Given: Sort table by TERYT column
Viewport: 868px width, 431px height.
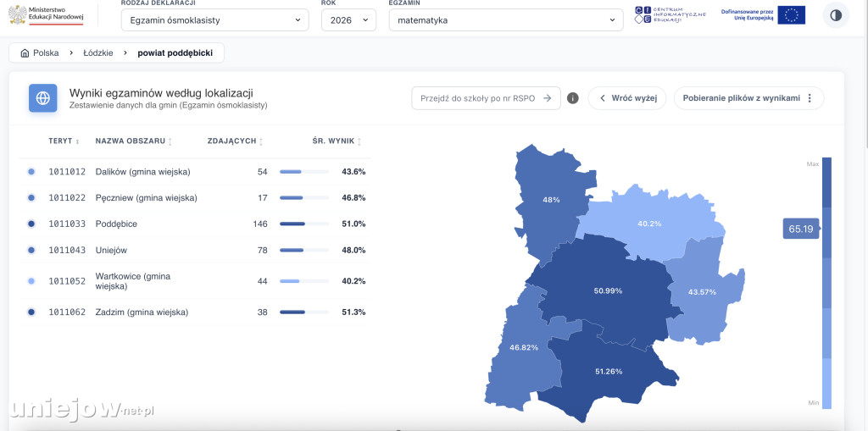Looking at the screenshot, I should 64,141.
